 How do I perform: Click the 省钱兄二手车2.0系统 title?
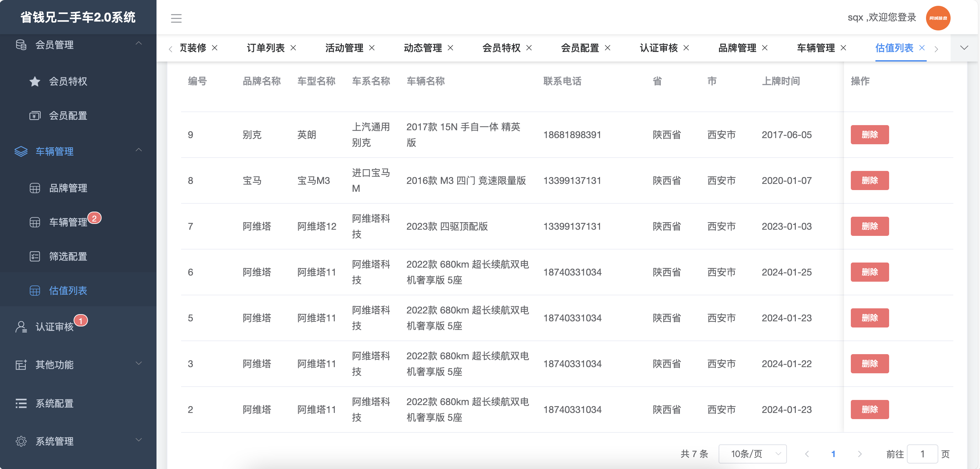click(x=78, y=17)
